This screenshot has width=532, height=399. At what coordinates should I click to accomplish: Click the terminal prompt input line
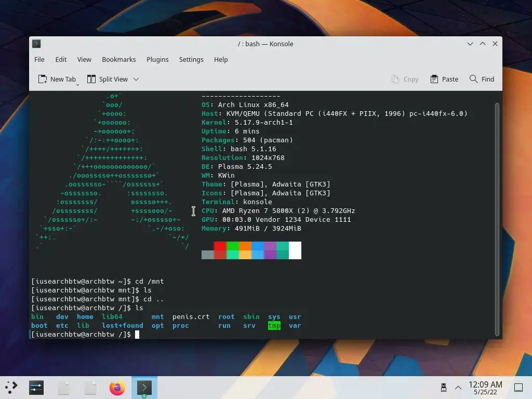coord(85,335)
